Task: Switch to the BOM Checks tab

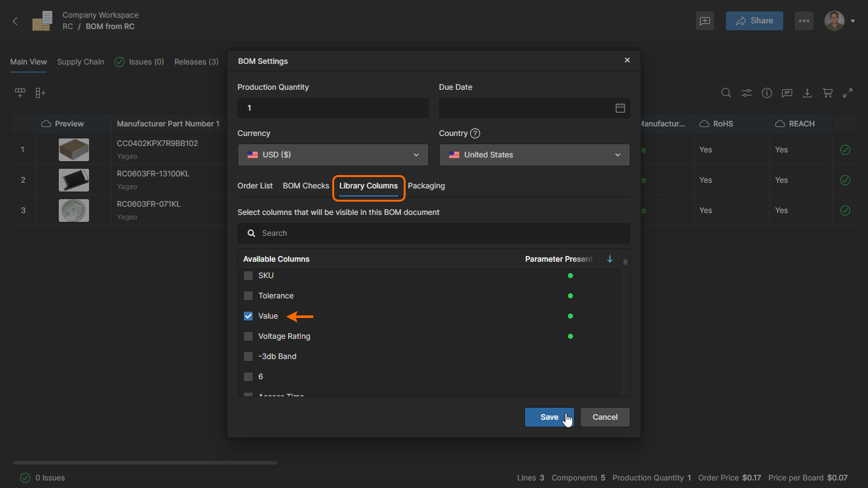Action: (306, 186)
